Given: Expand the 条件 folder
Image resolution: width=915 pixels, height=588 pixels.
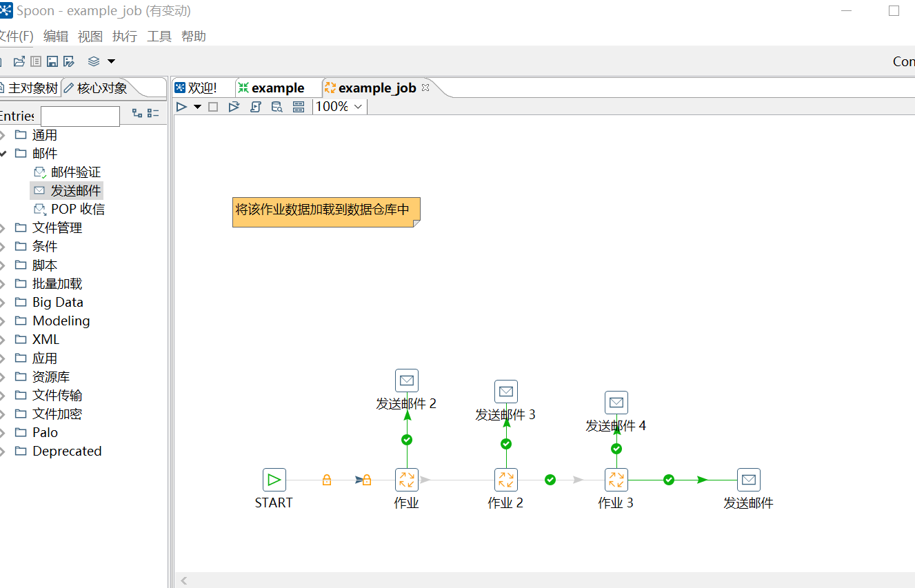Looking at the screenshot, I should click(x=3, y=247).
